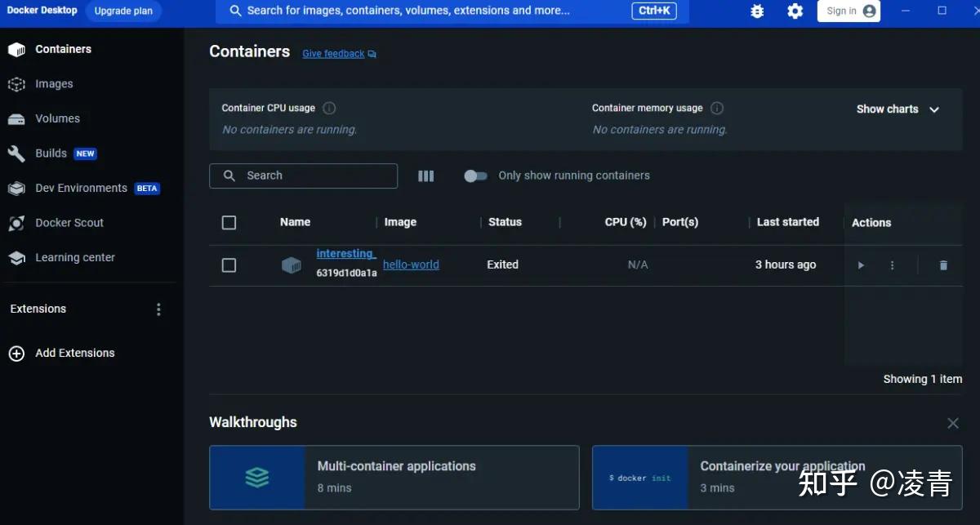Start the interesting_ container with play icon
The image size is (980, 525).
point(861,265)
